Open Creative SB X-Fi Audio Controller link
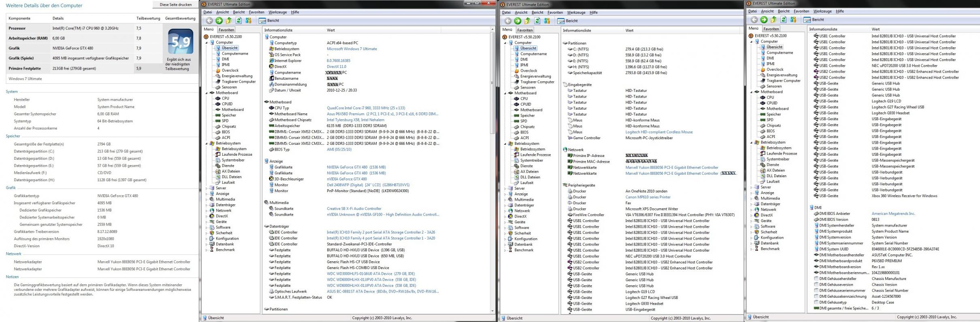980x322 pixels. (354, 209)
